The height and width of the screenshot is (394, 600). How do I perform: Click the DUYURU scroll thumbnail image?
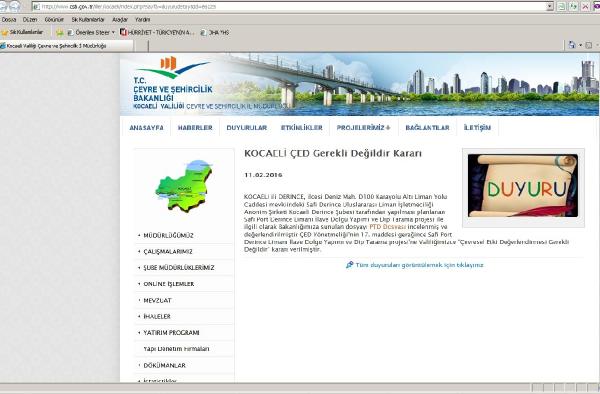coord(523,186)
